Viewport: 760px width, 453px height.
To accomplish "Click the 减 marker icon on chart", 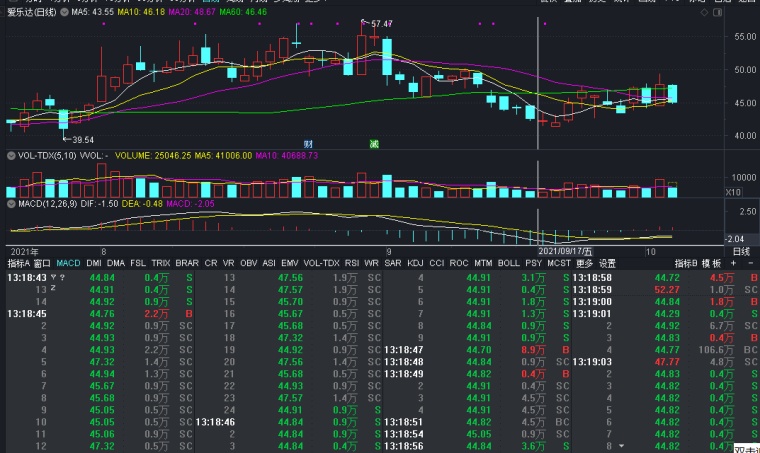I will (374, 144).
